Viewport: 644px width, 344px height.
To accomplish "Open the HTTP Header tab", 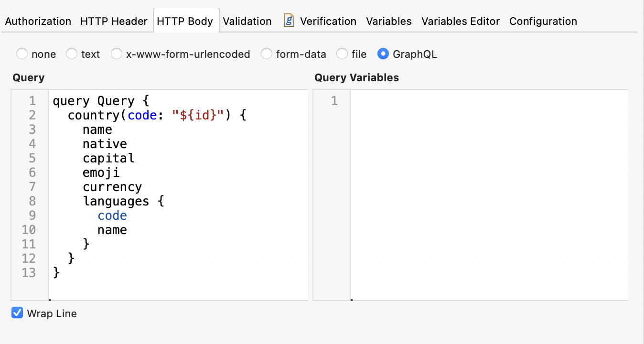I will (114, 21).
